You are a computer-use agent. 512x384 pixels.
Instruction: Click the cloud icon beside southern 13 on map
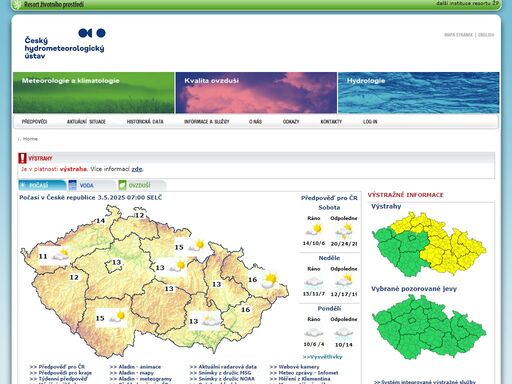[210, 320]
